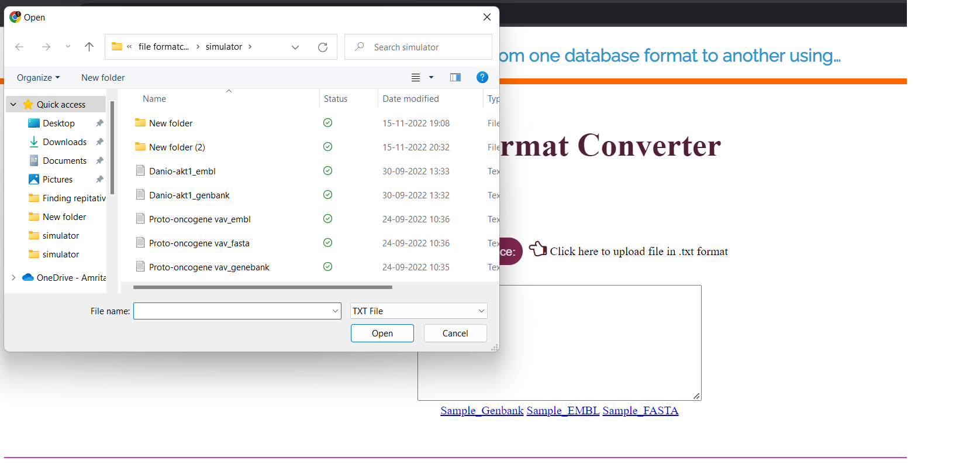
Task: Open the Sample_EMBL link
Action: pos(563,410)
